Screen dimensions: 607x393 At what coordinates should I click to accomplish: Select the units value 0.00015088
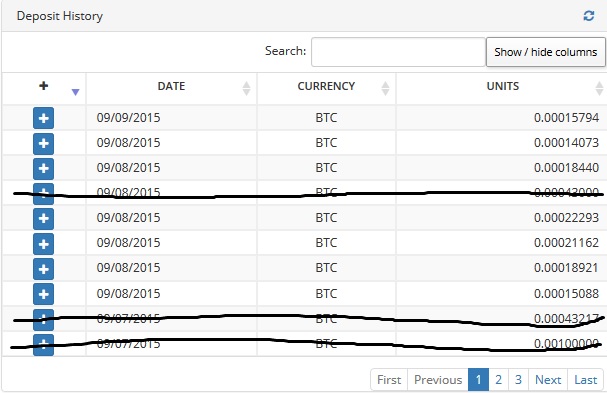pos(566,294)
